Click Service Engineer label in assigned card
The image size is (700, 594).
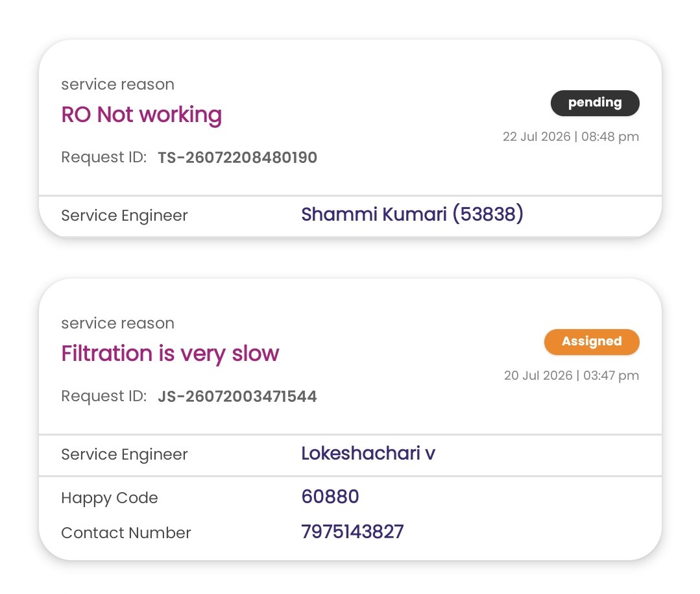[125, 454]
